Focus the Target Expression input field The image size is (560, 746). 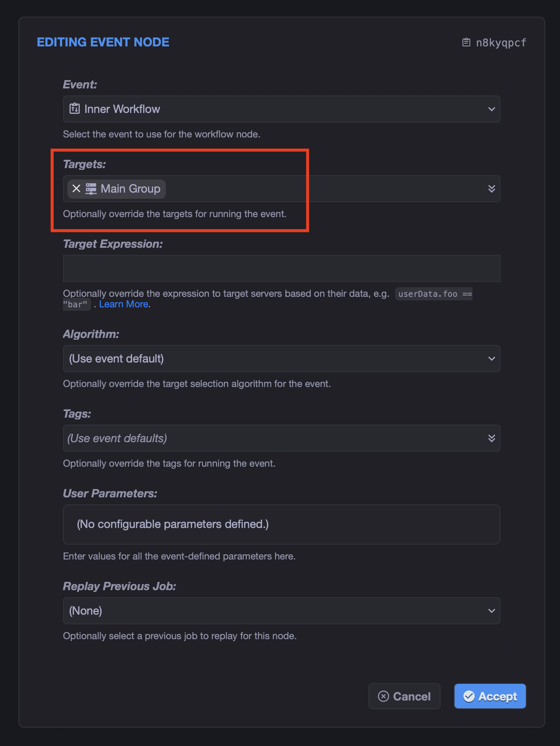tap(282, 268)
